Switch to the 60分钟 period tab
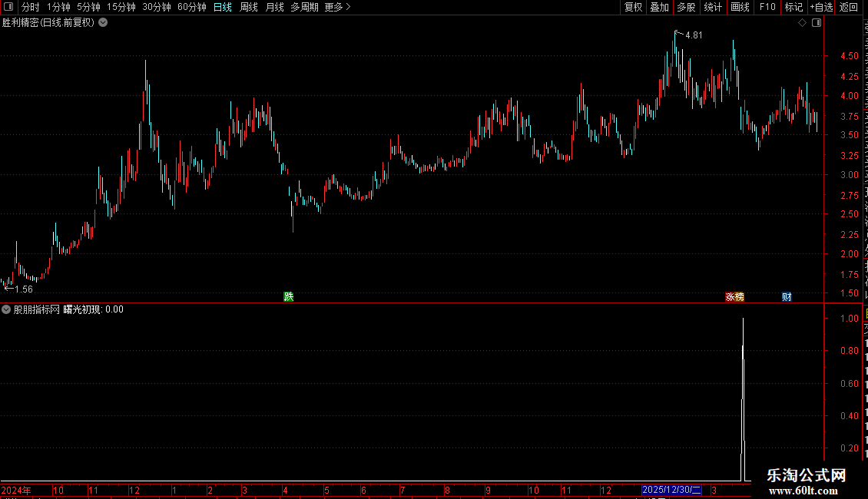 (191, 7)
